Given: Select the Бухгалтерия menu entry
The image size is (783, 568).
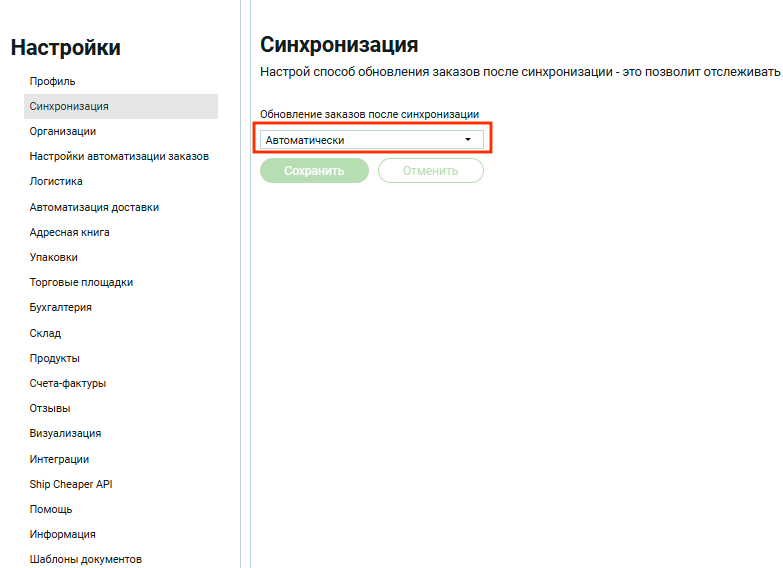Looking at the screenshot, I should 61,308.
